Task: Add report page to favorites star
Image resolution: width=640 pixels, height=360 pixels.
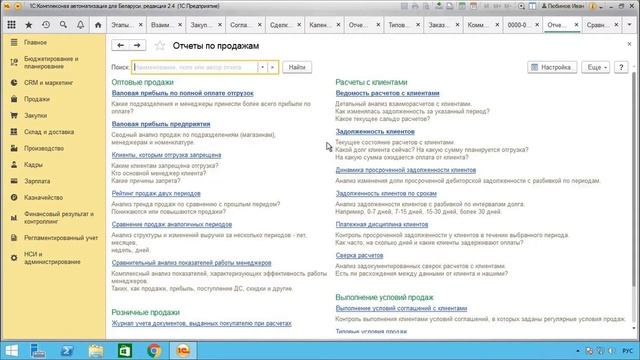Action: point(160,46)
